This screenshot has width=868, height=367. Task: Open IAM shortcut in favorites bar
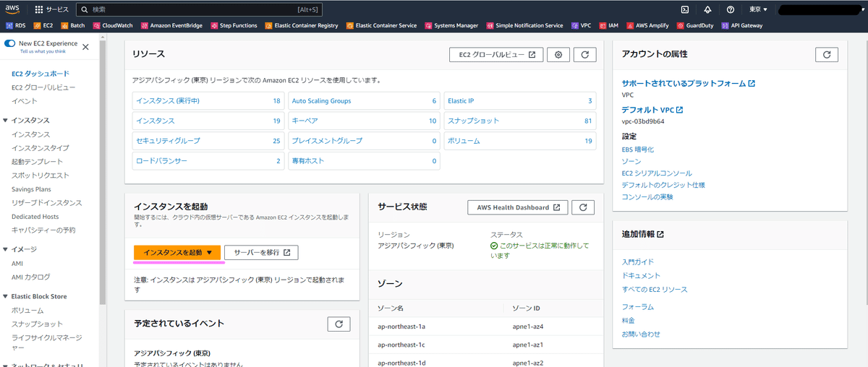click(x=608, y=25)
